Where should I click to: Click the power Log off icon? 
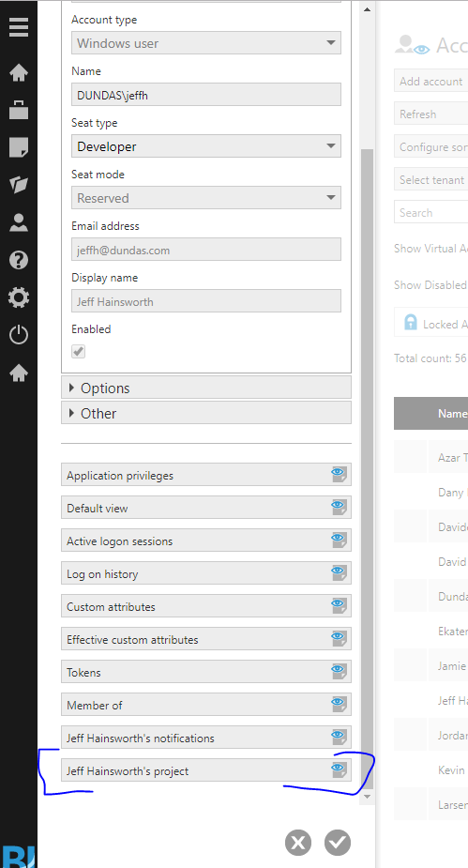tap(19, 335)
